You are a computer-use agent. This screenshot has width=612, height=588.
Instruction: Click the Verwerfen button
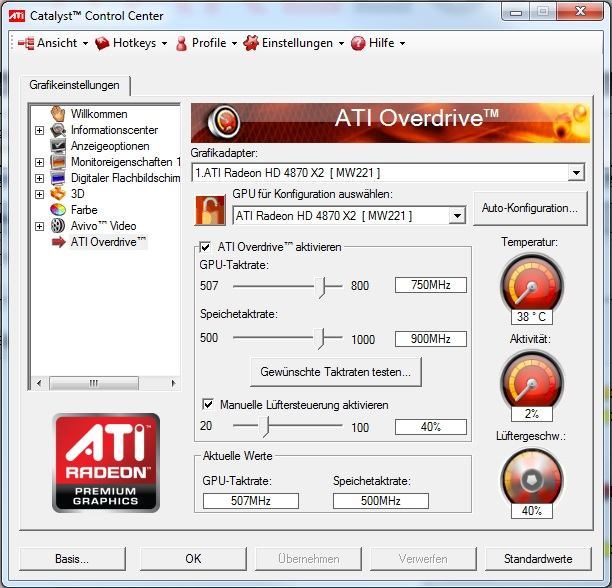[x=423, y=559]
